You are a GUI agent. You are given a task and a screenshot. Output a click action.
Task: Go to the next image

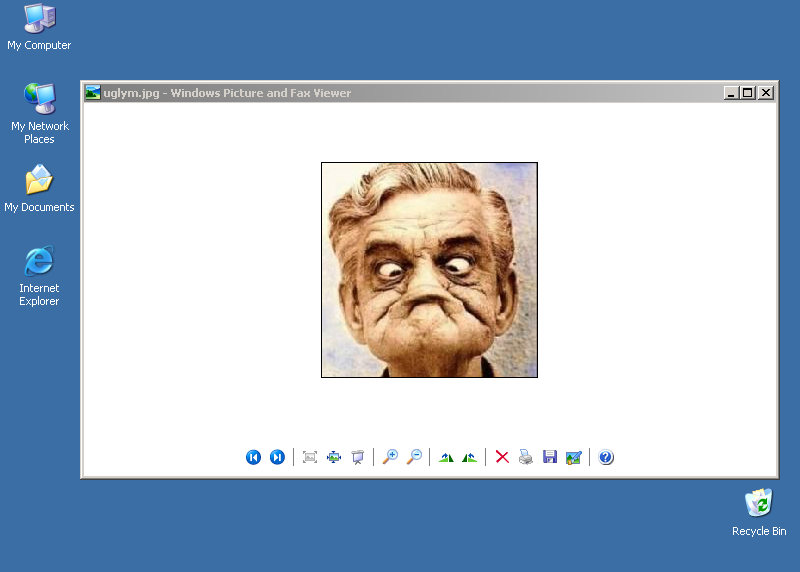(277, 457)
